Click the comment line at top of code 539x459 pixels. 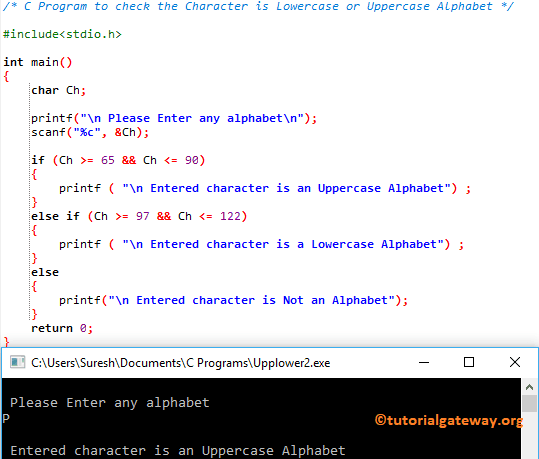258,7
